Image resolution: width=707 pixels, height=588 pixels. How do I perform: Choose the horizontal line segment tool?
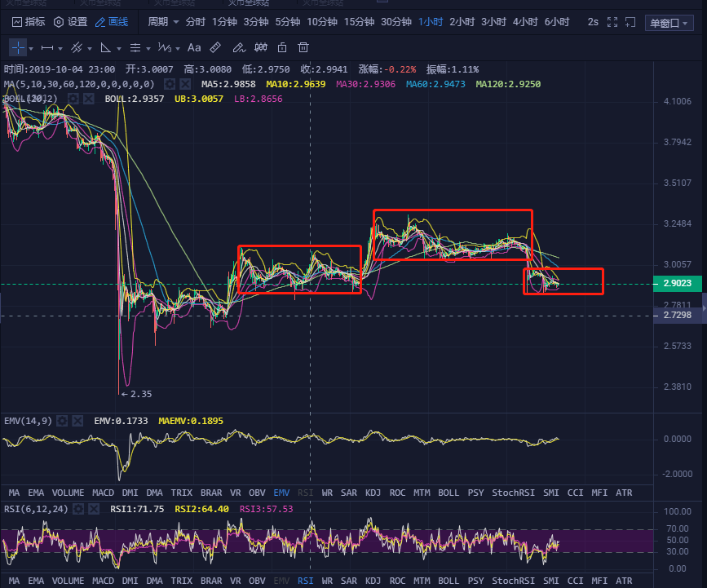pyautogui.click(x=47, y=48)
